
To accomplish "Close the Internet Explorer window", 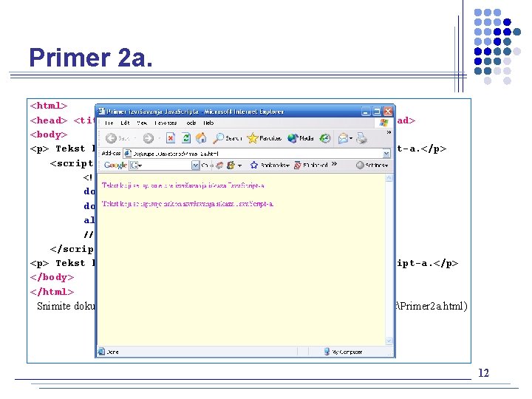I will tap(388, 112).
